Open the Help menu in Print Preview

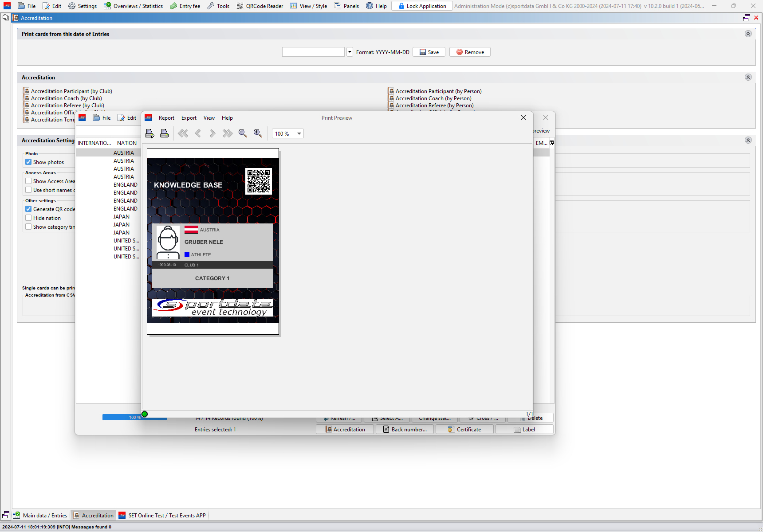point(227,118)
